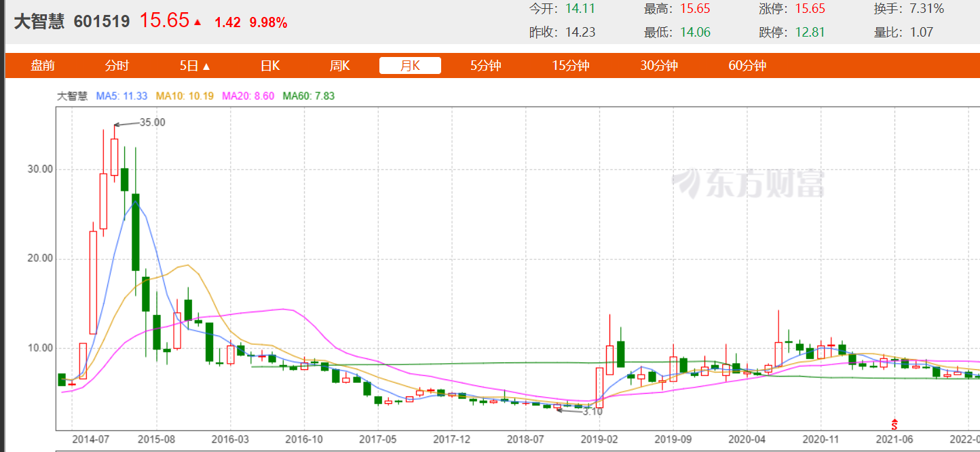Switch to the 盘前 pre-market tab
The width and height of the screenshot is (980, 452).
[x=43, y=66]
